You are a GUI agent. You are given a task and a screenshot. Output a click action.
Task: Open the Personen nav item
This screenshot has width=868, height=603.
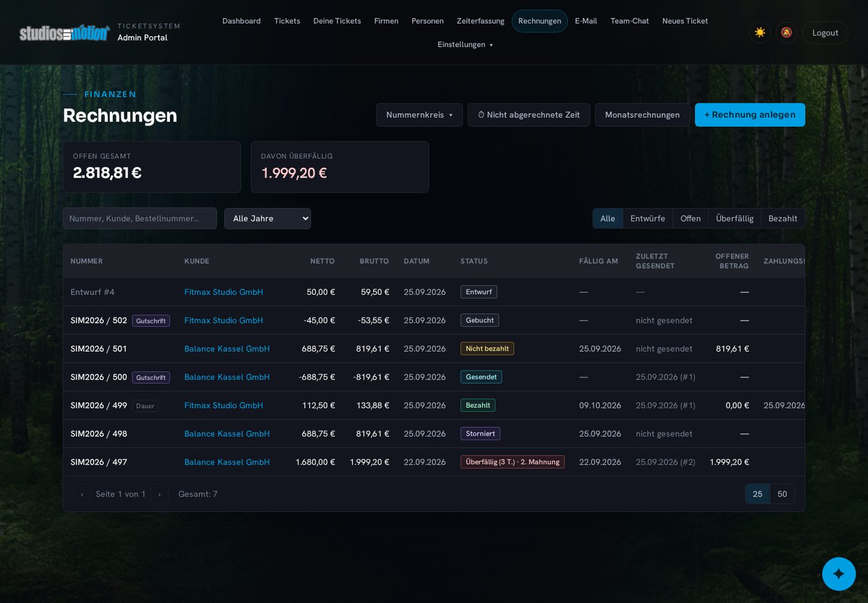[x=428, y=21]
